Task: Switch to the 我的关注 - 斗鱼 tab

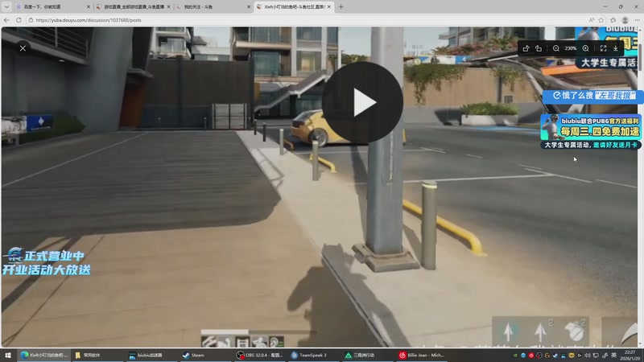Action: coord(213,6)
